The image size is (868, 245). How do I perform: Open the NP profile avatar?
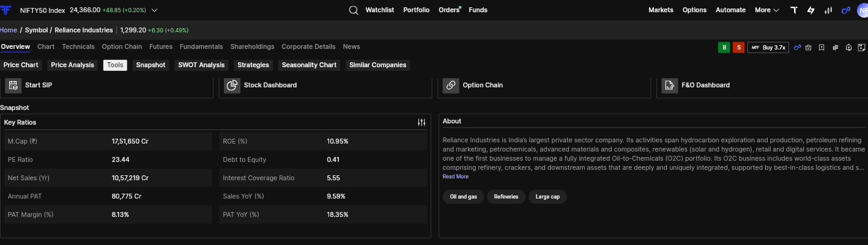[862, 10]
